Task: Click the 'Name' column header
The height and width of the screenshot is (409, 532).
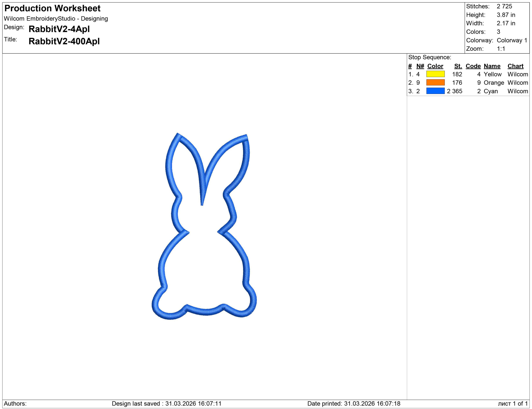Action: point(492,66)
